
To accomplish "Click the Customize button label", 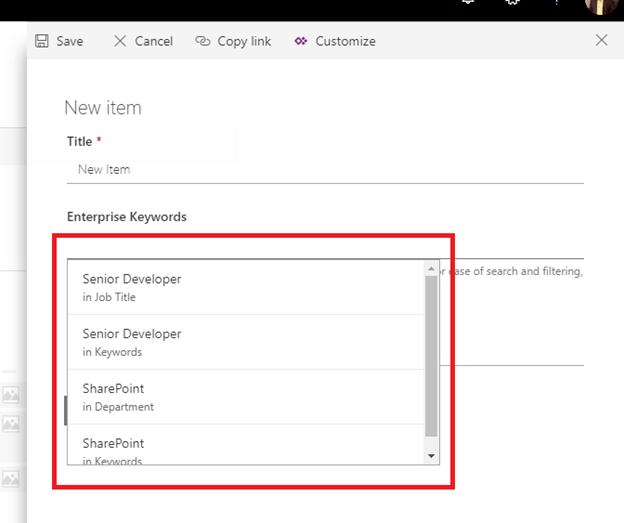I will 345,41.
